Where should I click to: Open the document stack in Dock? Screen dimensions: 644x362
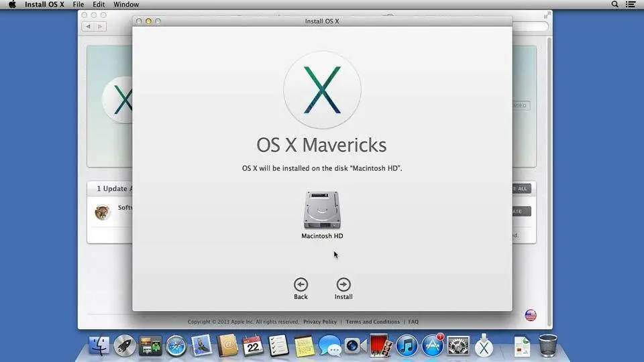pos(522,346)
